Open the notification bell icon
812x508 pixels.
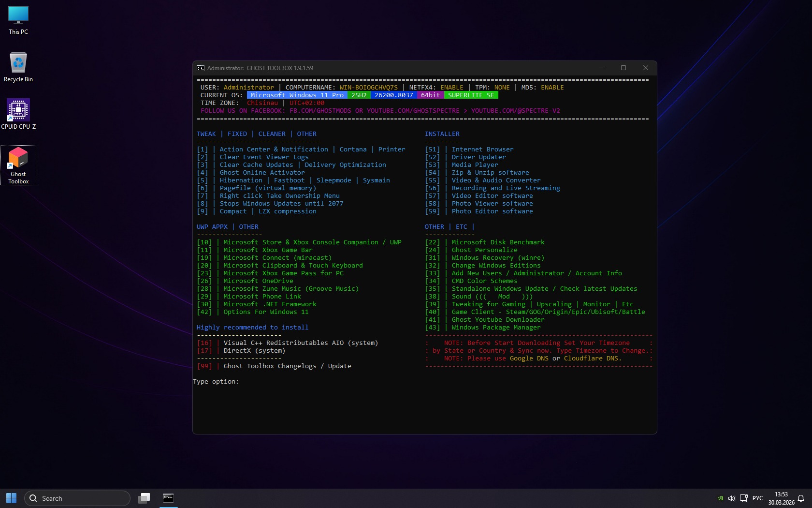pyautogui.click(x=800, y=498)
